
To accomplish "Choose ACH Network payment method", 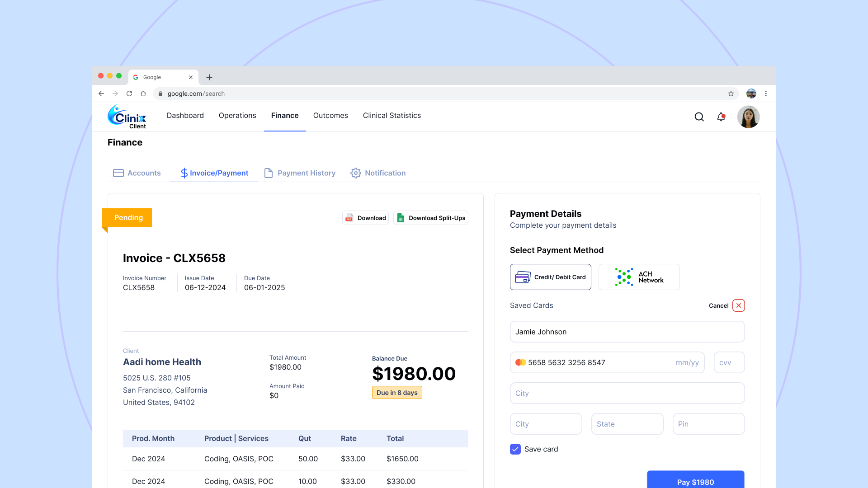I will point(639,277).
